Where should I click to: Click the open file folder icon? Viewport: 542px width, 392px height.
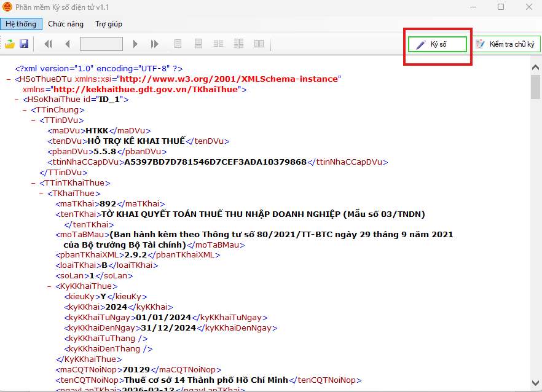click(10, 44)
